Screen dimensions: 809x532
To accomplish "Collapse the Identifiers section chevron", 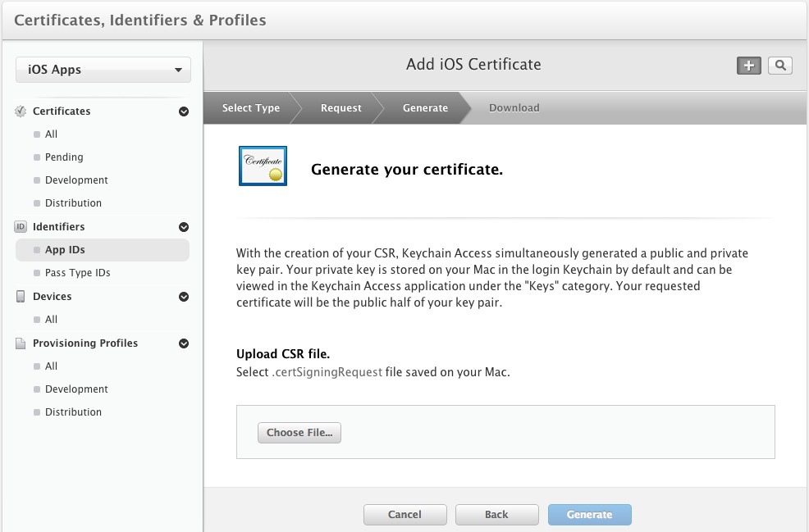I will click(184, 227).
